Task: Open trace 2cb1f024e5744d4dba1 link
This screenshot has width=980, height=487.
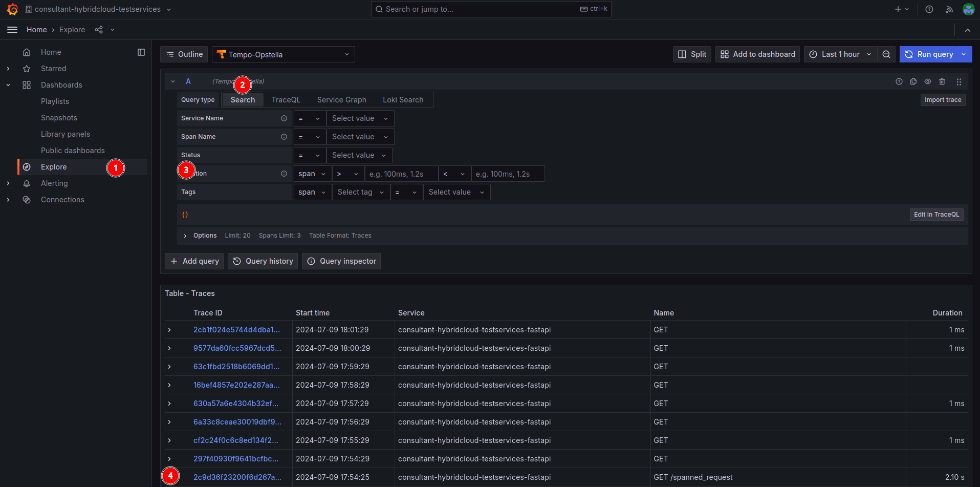Action: pos(236,330)
